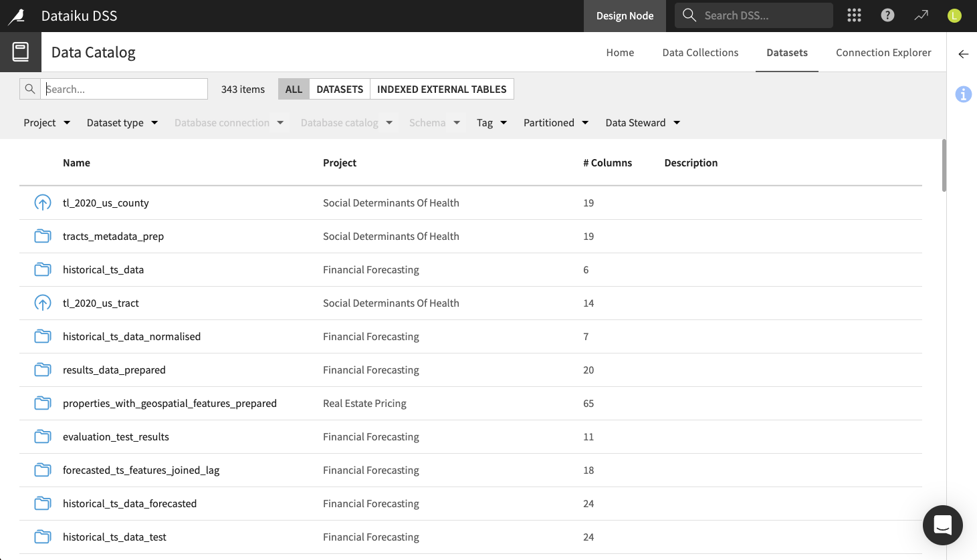This screenshot has width=977, height=560.
Task: Open the info bubble icon on the right edge
Action: click(963, 94)
